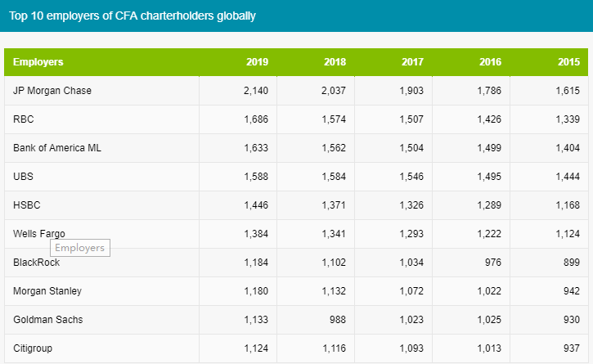Click the UBS employer name

pyautogui.click(x=23, y=177)
